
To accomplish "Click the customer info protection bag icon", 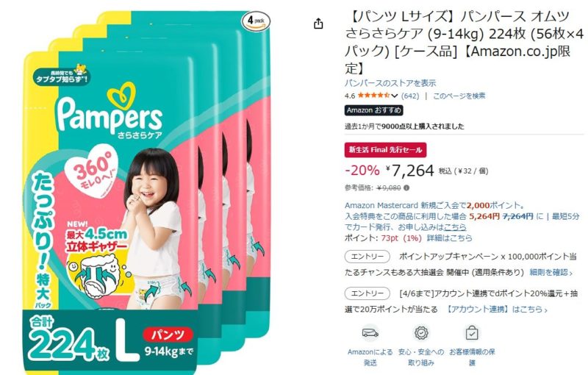I will click(472, 333).
